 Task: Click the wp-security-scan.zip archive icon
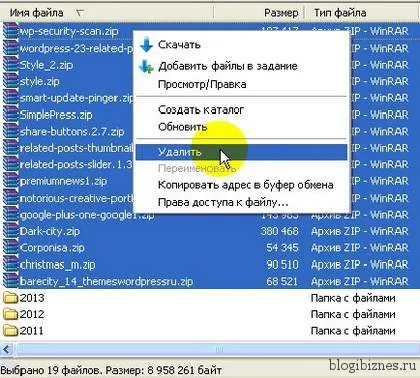pos(11,31)
